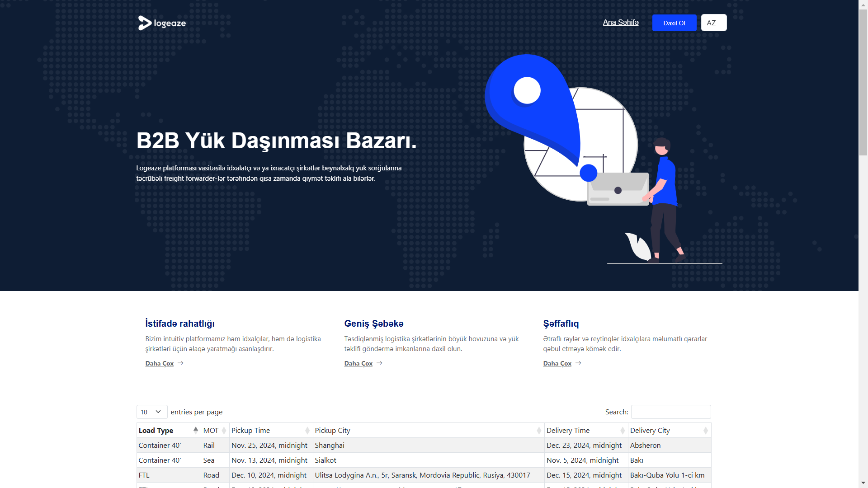Focus the table Search input field
The width and height of the screenshot is (868, 488).
[670, 412]
